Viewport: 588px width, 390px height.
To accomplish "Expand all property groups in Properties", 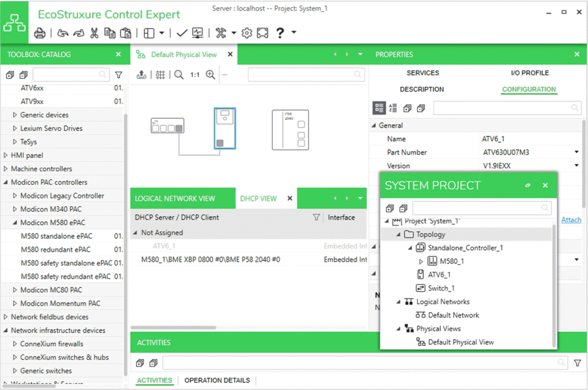I will 407,108.
